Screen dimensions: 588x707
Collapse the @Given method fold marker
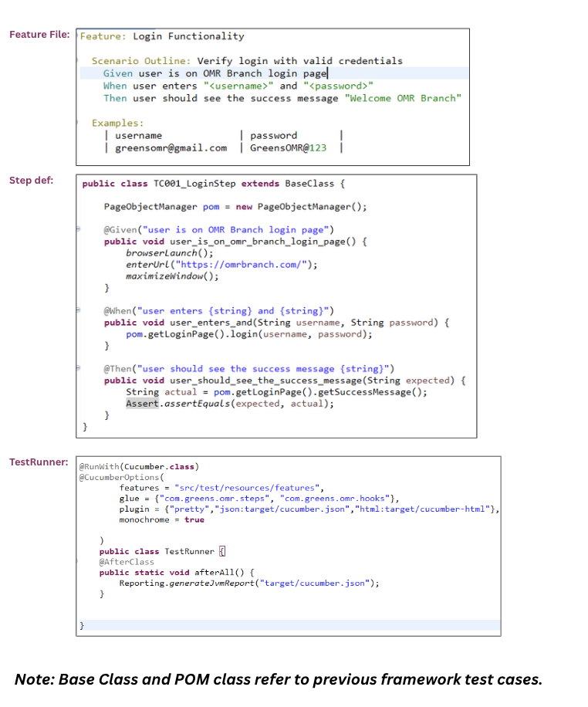point(78,229)
